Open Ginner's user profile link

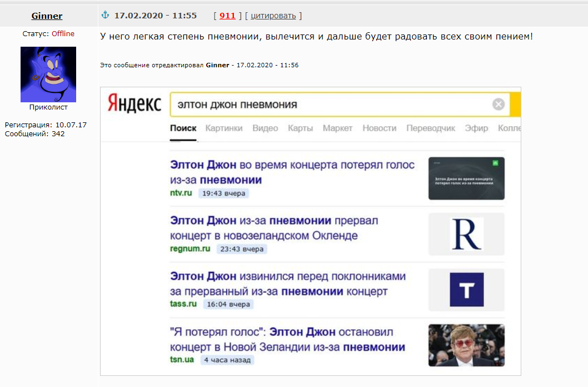pyautogui.click(x=47, y=16)
